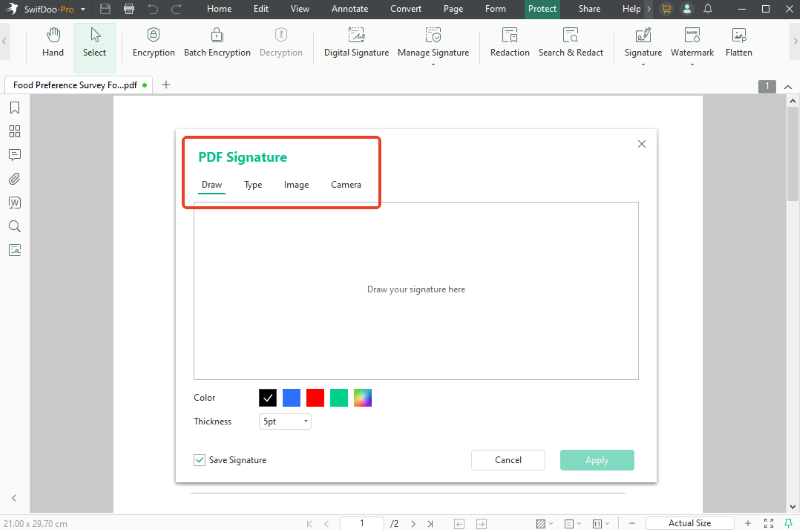Screen dimensions: 800x530
Task: Jump to the last page
Action: pos(431,523)
